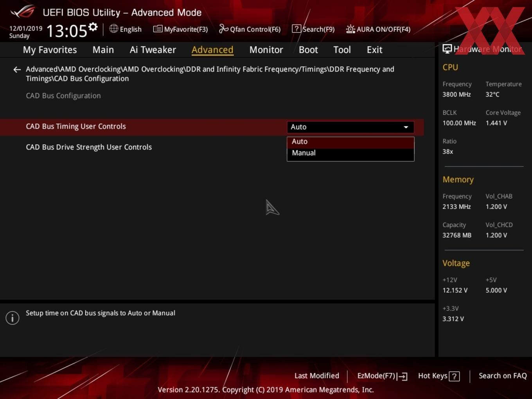Click CPU temperature 32°C value
532x399 pixels.
click(x=492, y=94)
